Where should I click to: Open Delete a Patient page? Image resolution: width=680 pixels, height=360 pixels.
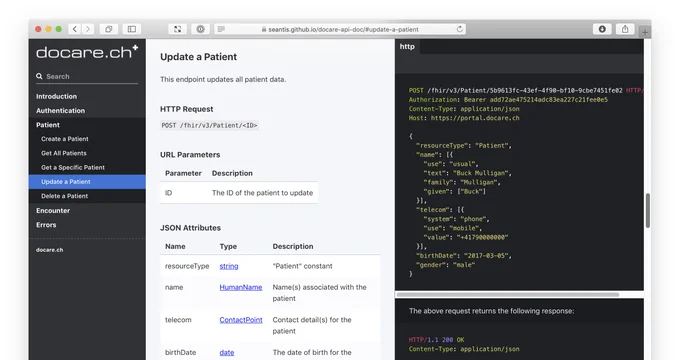click(64, 196)
